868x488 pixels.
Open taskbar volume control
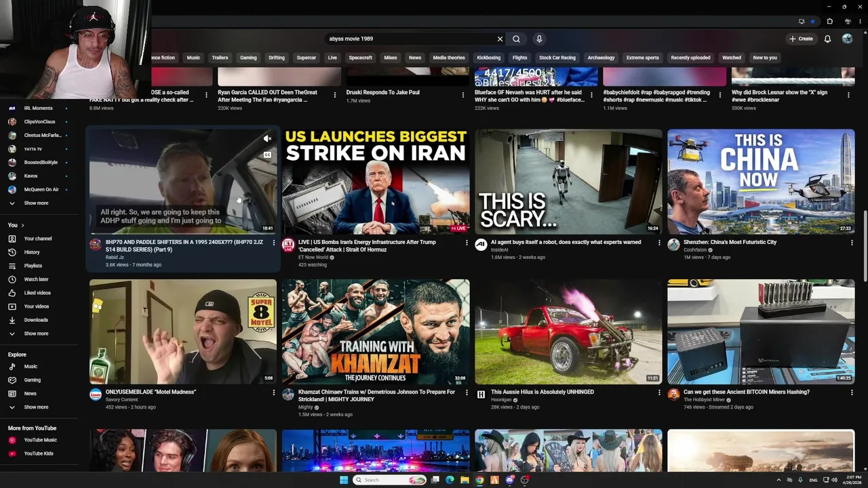(834, 480)
